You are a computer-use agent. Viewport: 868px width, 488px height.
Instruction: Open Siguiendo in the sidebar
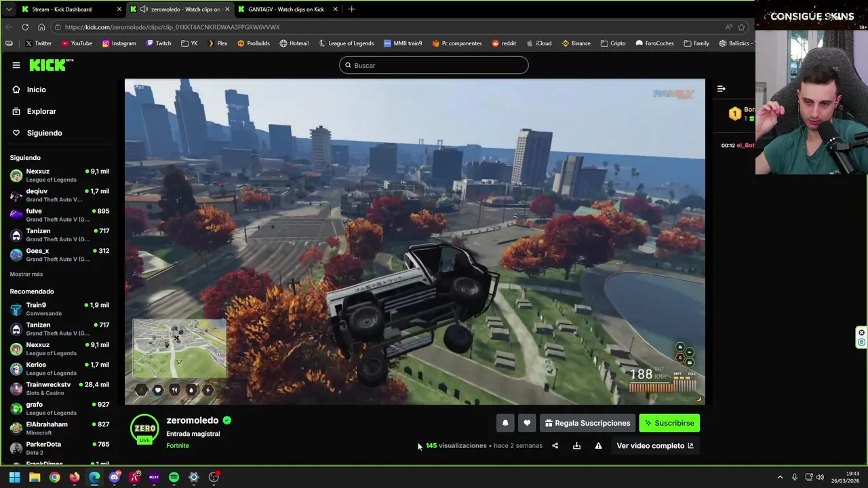pos(44,133)
